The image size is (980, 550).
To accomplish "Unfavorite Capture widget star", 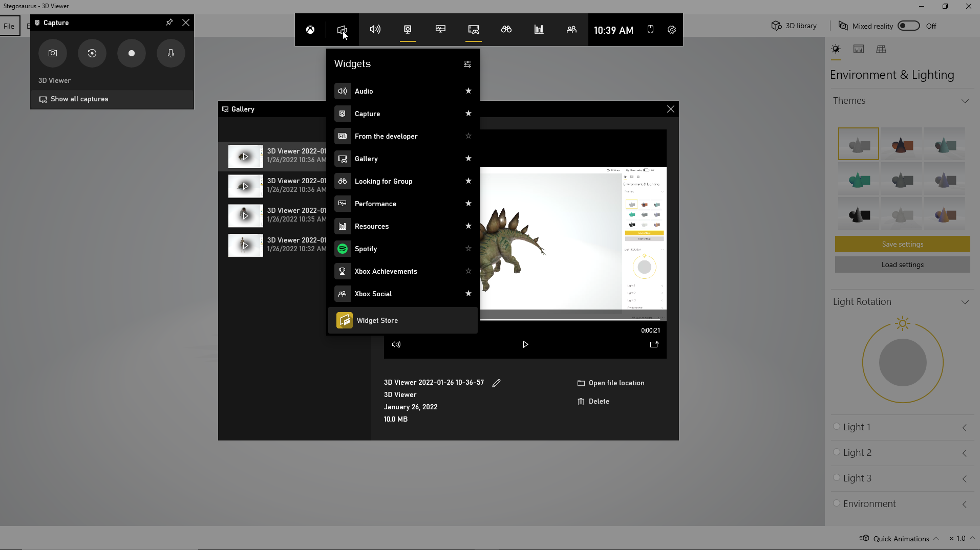I will click(x=468, y=114).
